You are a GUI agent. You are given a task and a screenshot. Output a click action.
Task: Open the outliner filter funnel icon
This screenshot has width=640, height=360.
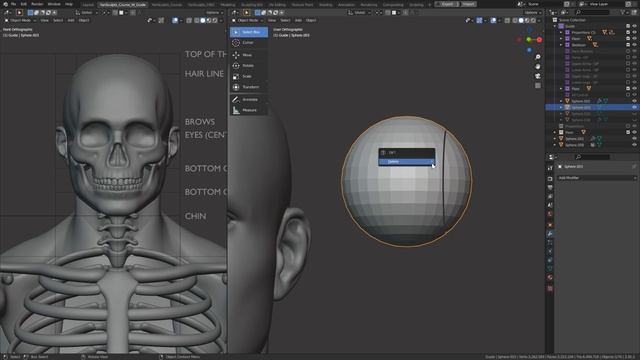(x=623, y=13)
